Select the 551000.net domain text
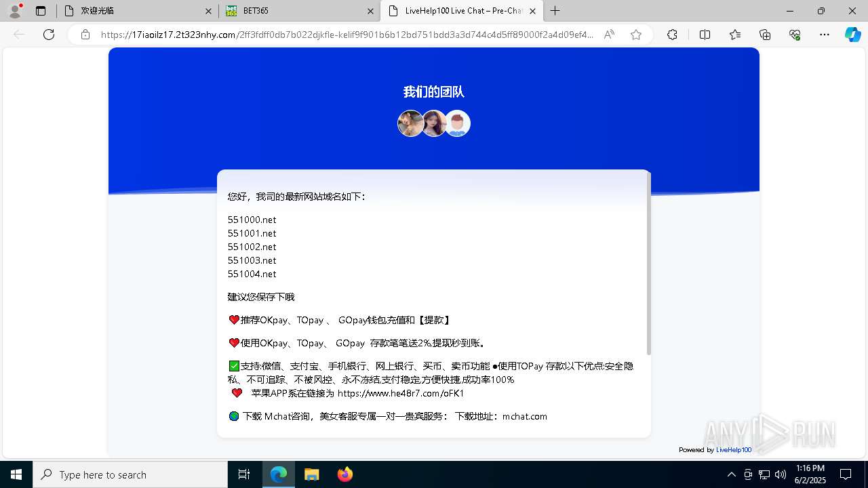 coord(252,220)
